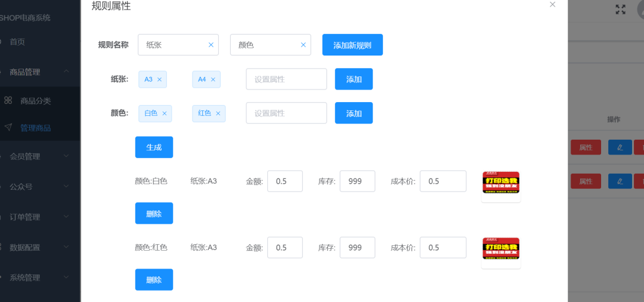Clear the 纸张 rule name field

(x=211, y=45)
